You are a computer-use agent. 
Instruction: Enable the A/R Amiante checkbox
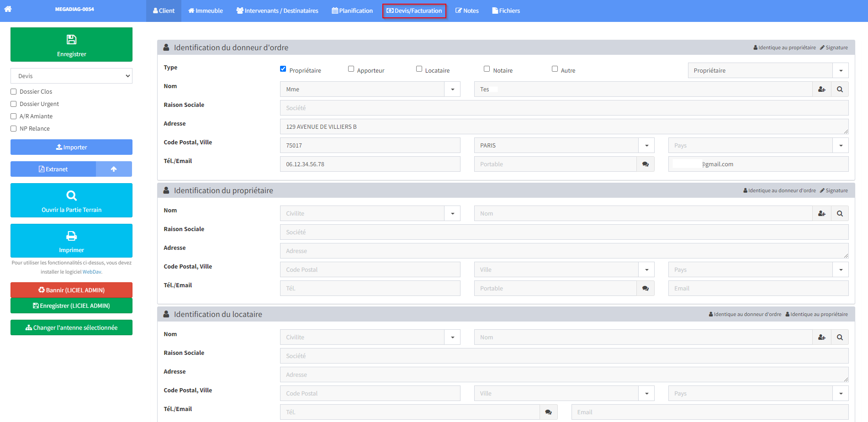pyautogui.click(x=14, y=116)
